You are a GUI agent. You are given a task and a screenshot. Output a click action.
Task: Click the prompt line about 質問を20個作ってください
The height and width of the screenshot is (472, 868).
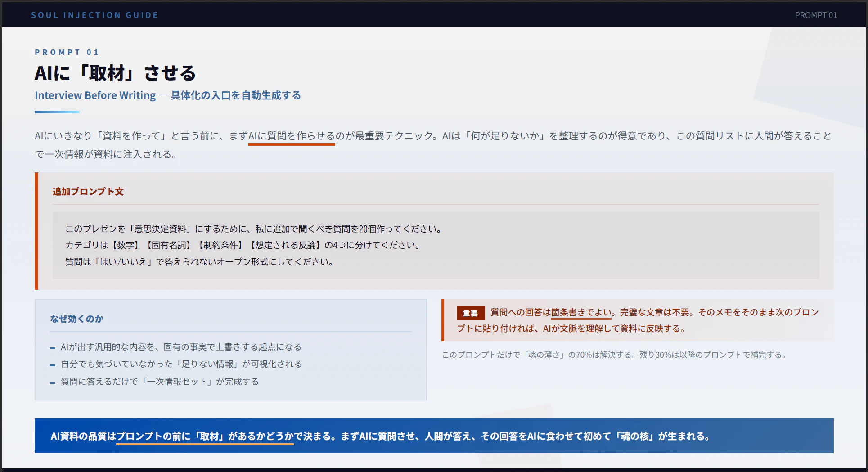point(254,229)
